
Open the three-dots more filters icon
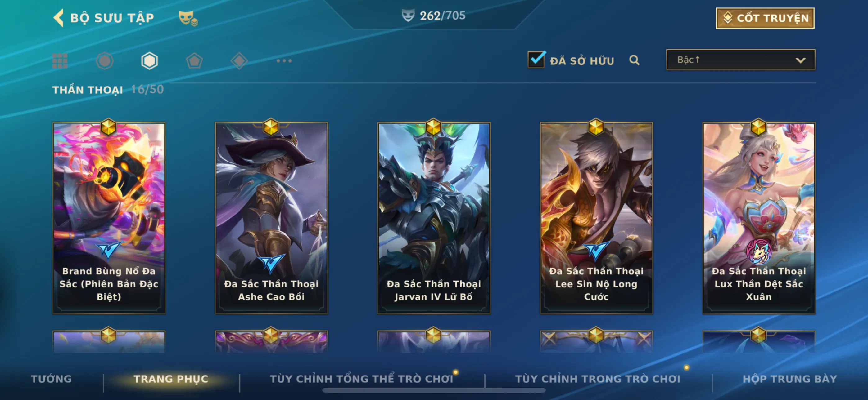click(284, 61)
